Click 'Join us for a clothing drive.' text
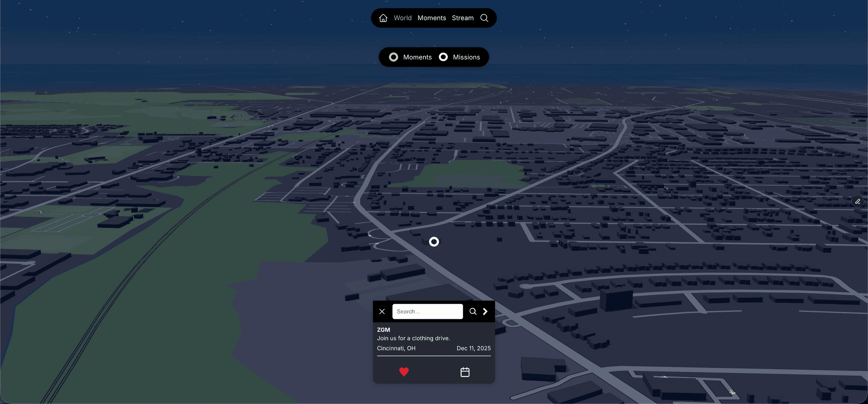 tap(414, 338)
